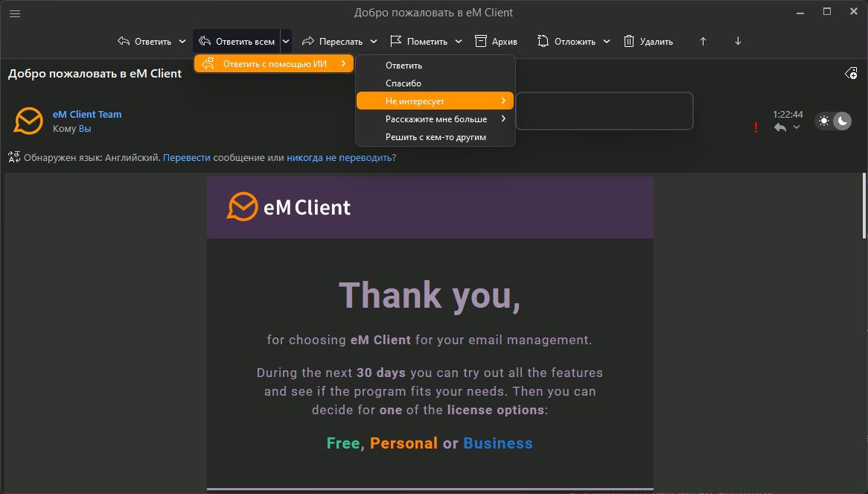Click the add tag icon
The height and width of the screenshot is (494, 868).
852,73
